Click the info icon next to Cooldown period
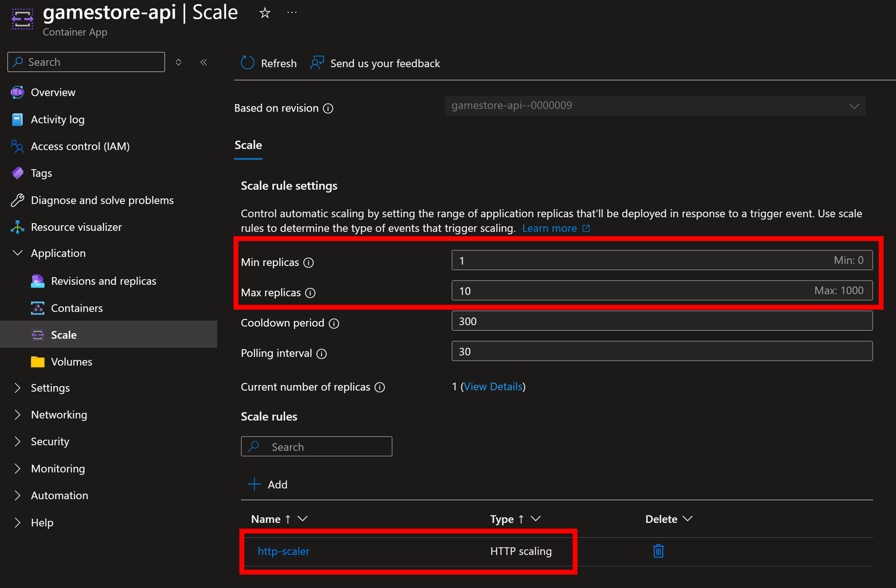Screen dimensions: 896x588 point(334,323)
